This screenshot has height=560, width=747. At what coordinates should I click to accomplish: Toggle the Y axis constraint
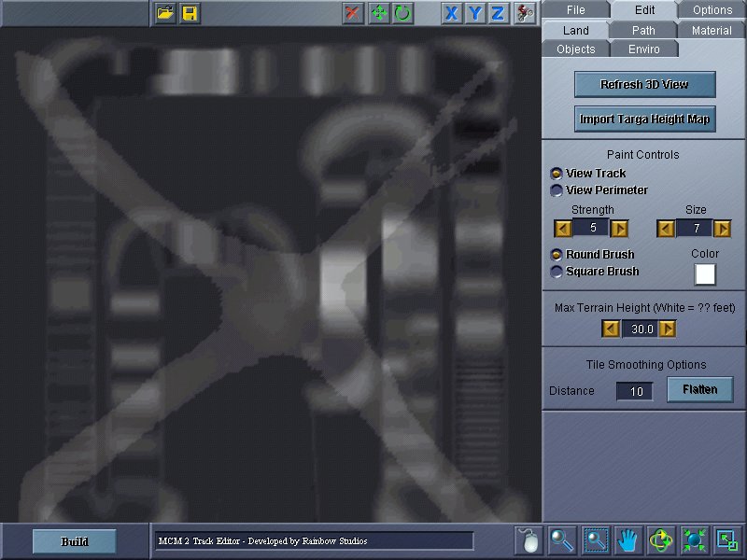(475, 13)
